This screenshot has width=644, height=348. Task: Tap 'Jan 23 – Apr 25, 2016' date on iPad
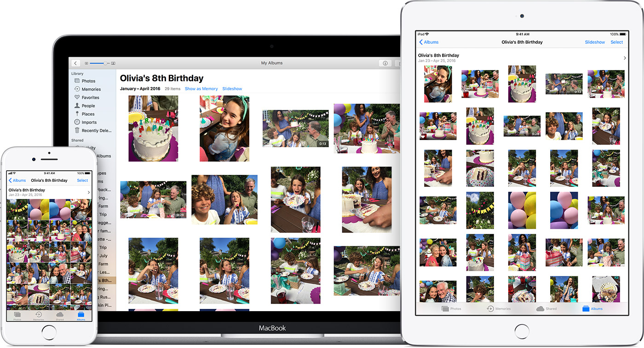[437, 61]
